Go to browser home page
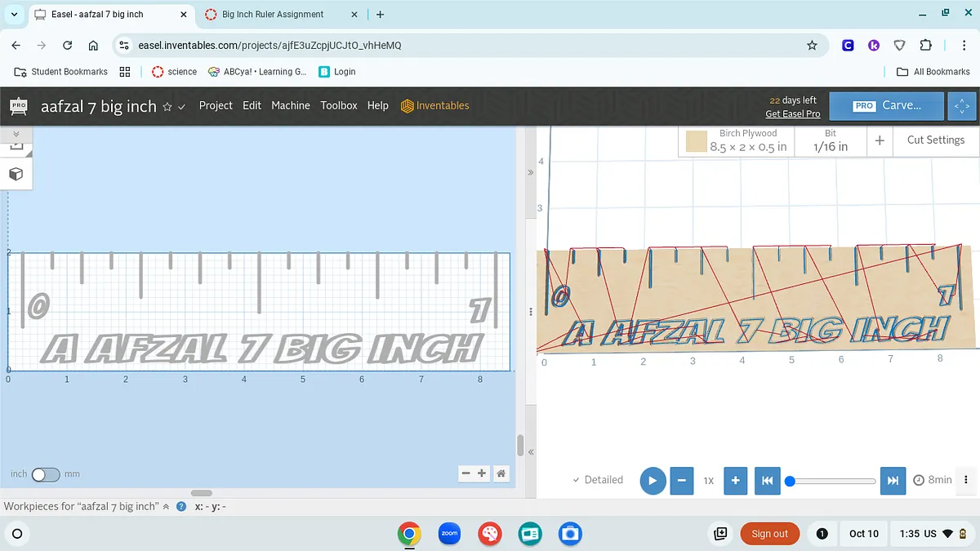980x551 pixels. [x=93, y=46]
